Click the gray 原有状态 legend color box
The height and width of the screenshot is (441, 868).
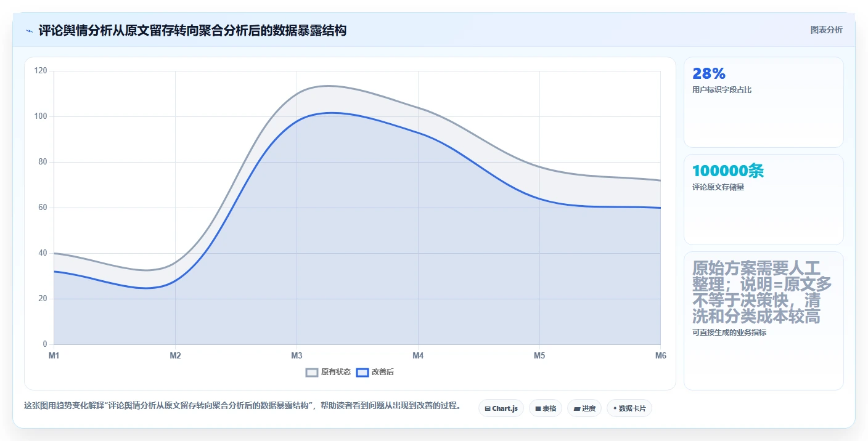[312, 372]
